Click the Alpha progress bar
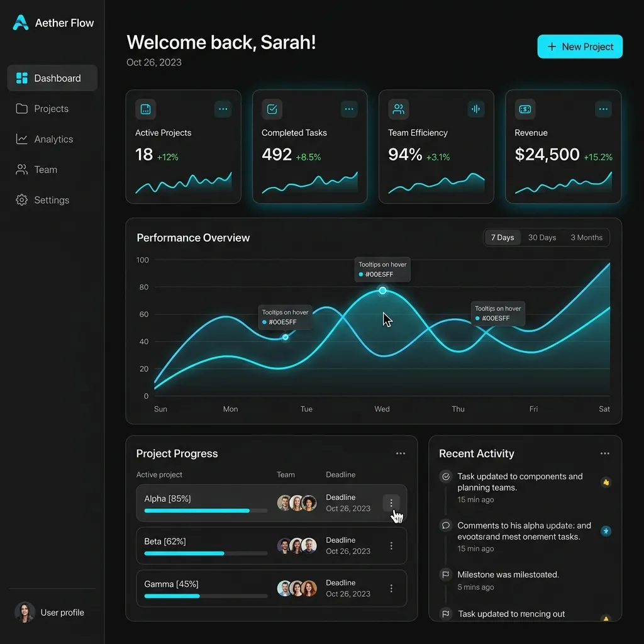 (x=206, y=511)
